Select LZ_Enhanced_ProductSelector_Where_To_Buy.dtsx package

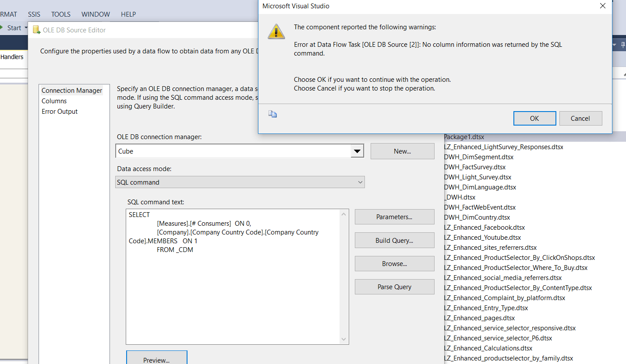tap(516, 268)
